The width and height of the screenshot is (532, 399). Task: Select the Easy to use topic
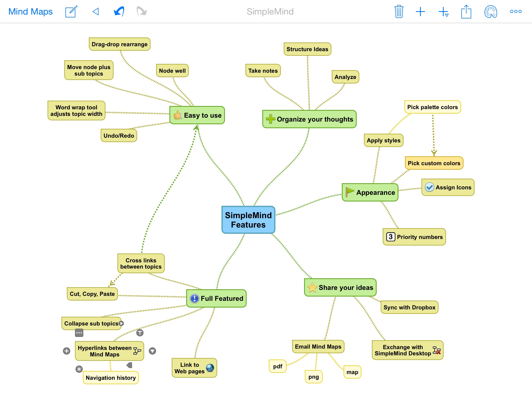(197, 115)
